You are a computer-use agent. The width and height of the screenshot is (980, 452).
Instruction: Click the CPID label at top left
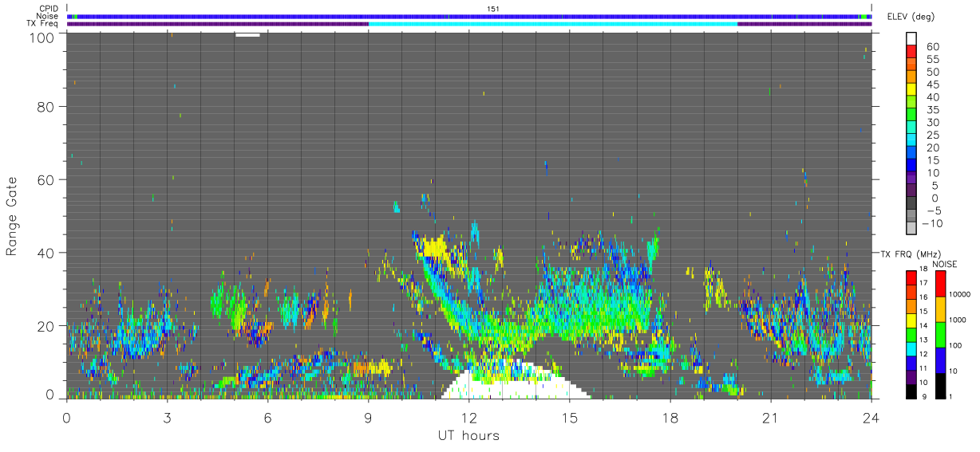pyautogui.click(x=47, y=8)
